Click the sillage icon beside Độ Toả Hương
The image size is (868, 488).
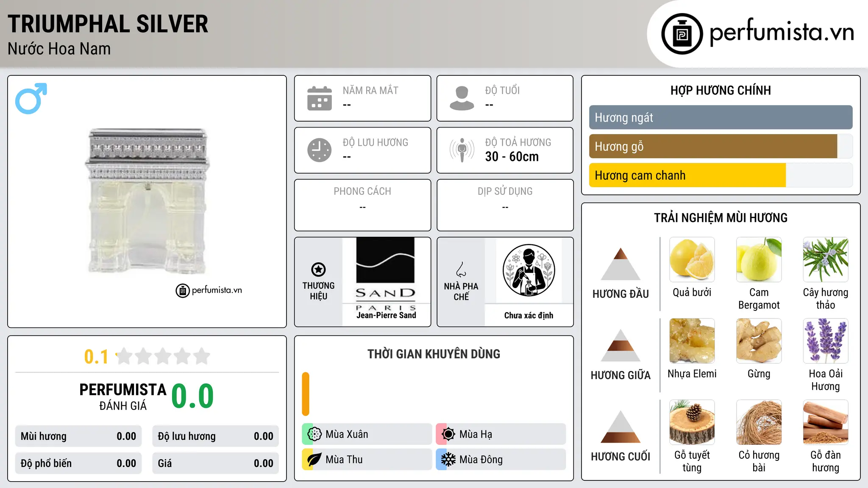pyautogui.click(x=462, y=150)
